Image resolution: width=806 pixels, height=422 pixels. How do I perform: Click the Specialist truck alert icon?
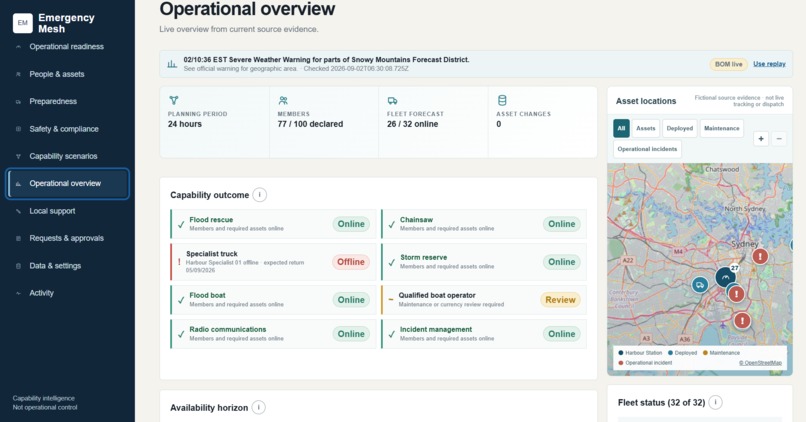click(179, 262)
